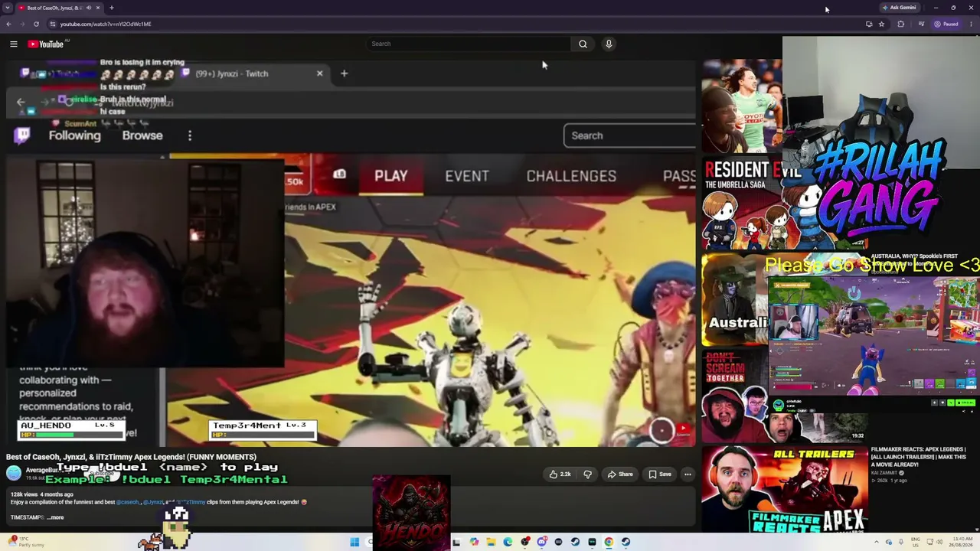Image resolution: width=980 pixels, height=551 pixels.
Task: Start voice search with the microphone icon
Action: (609, 44)
